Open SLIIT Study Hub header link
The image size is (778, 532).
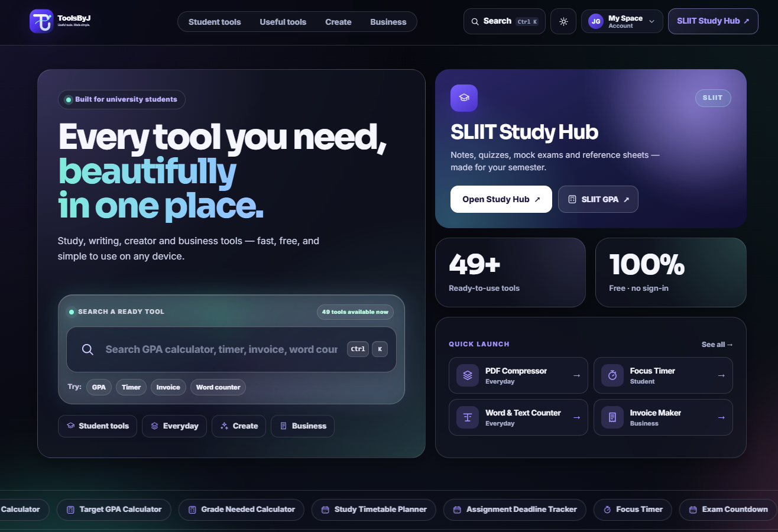[x=713, y=21]
